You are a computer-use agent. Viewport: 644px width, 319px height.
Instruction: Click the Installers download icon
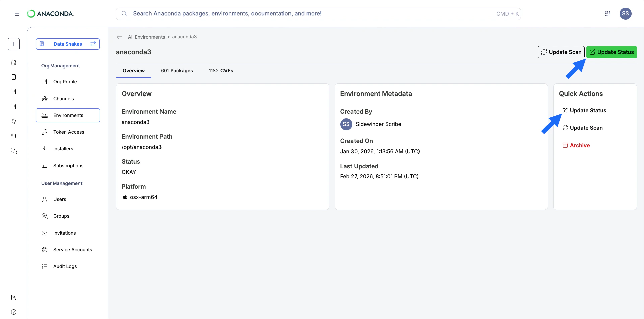pyautogui.click(x=45, y=149)
